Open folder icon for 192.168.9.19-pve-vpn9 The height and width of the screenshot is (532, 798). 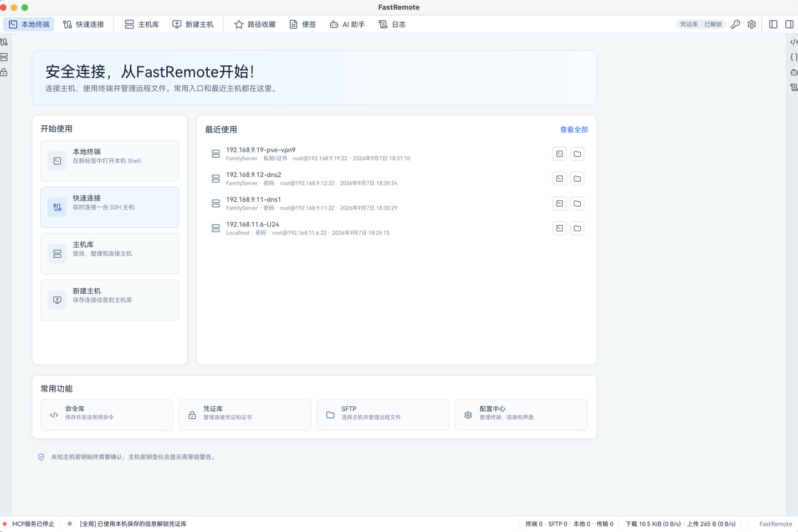(577, 154)
